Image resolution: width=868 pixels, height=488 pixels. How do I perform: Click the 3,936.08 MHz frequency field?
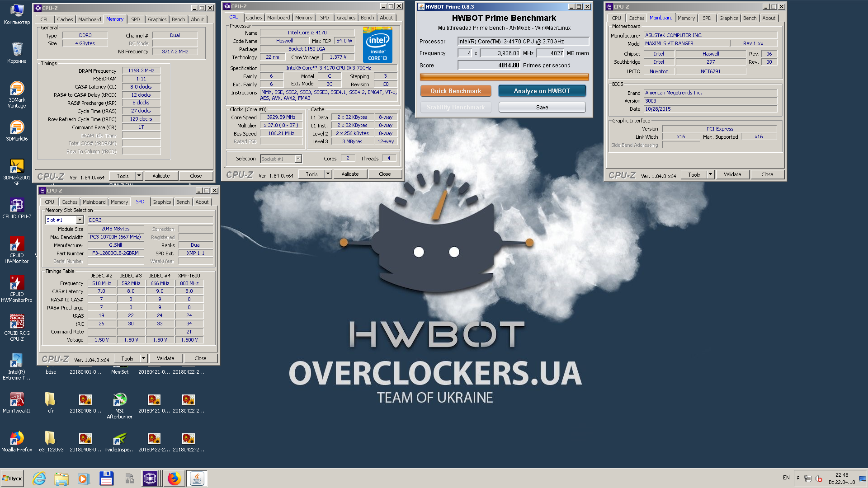(500, 53)
